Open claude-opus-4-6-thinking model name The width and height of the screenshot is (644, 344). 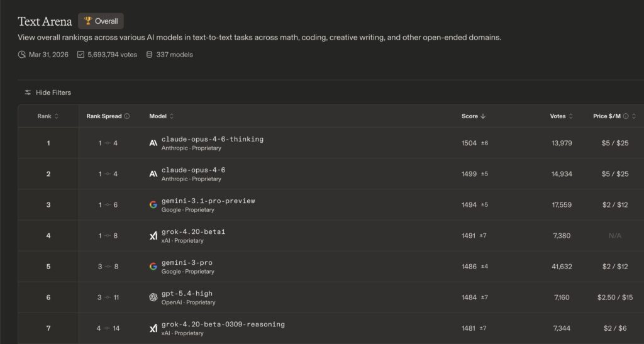coord(213,139)
